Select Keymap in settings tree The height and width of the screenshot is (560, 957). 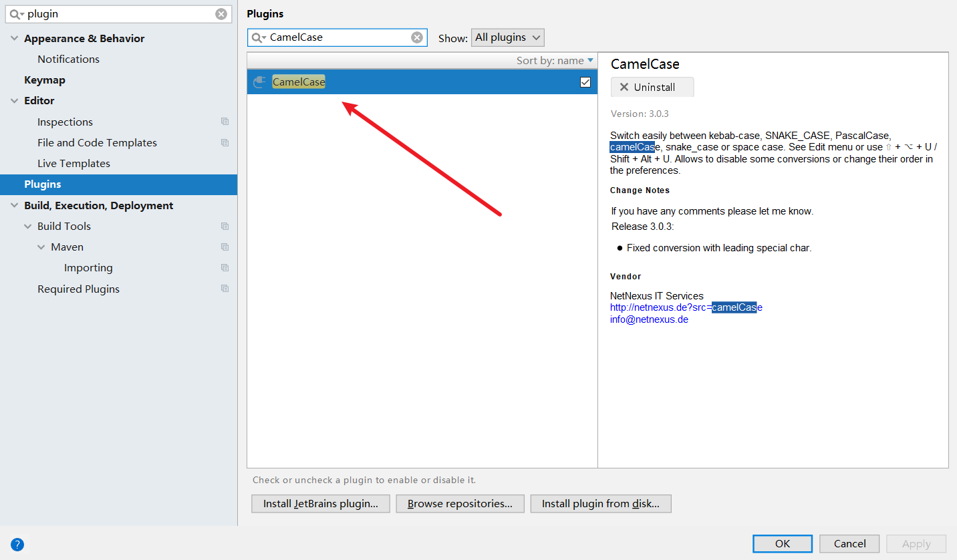(45, 80)
